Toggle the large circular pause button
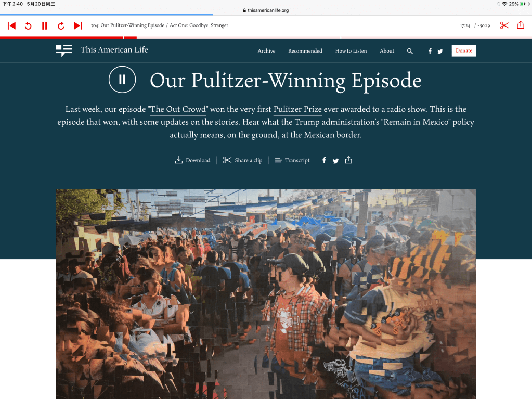The image size is (532, 399). click(122, 80)
